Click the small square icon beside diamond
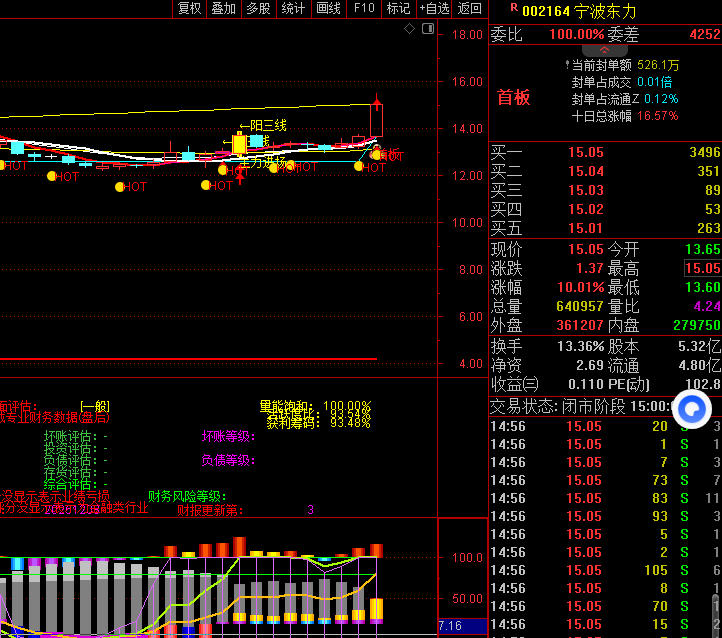Image resolution: width=722 pixels, height=638 pixels. (427, 30)
